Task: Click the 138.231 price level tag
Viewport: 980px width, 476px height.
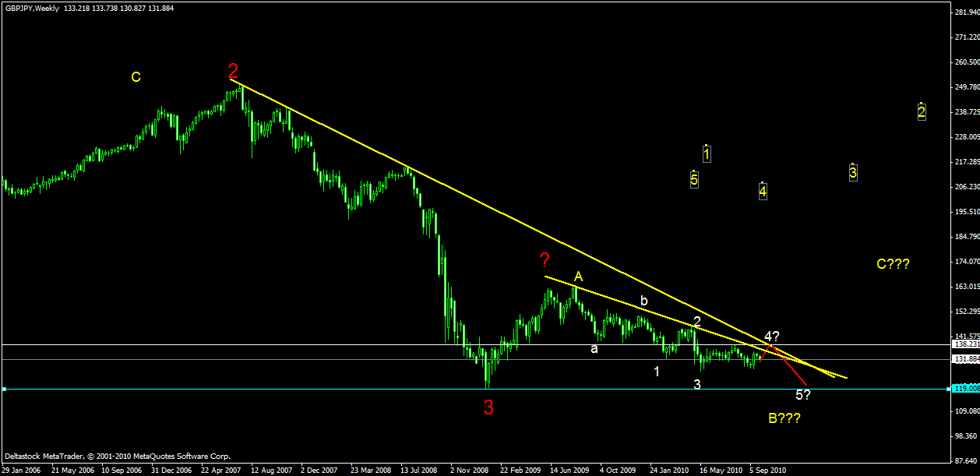Action: tap(965, 344)
